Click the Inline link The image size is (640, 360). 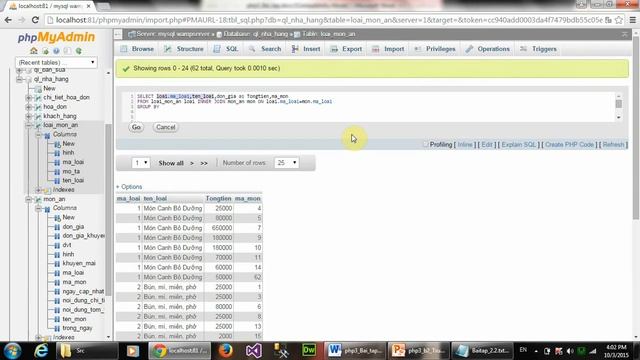point(465,145)
